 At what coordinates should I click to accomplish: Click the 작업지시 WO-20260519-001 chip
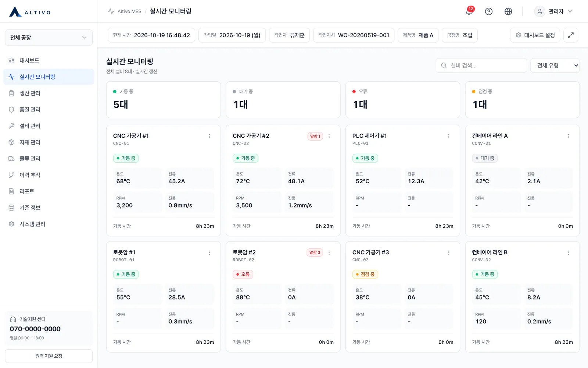[354, 35]
